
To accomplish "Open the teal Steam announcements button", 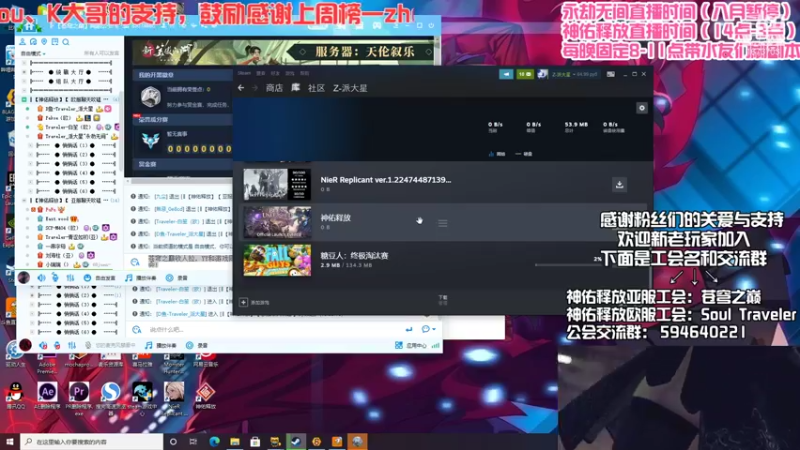I will 506,74.
